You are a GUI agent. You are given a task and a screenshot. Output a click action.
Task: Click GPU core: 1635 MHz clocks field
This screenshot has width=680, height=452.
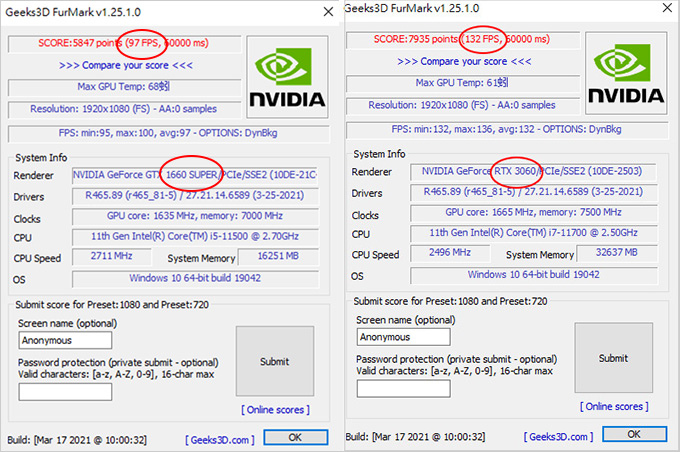pyautogui.click(x=195, y=216)
